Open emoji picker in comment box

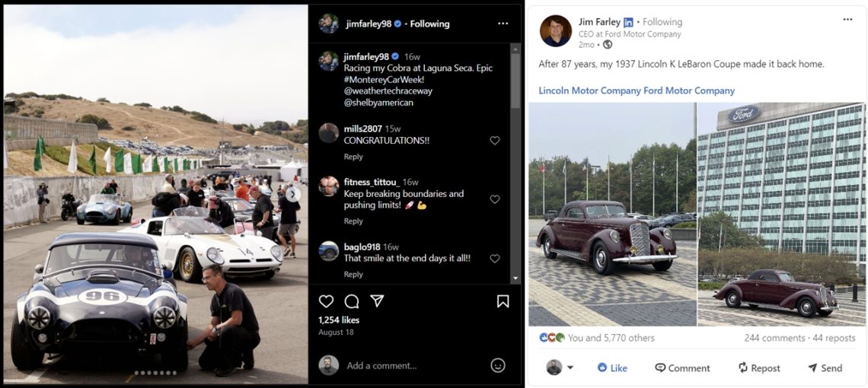[x=498, y=365]
